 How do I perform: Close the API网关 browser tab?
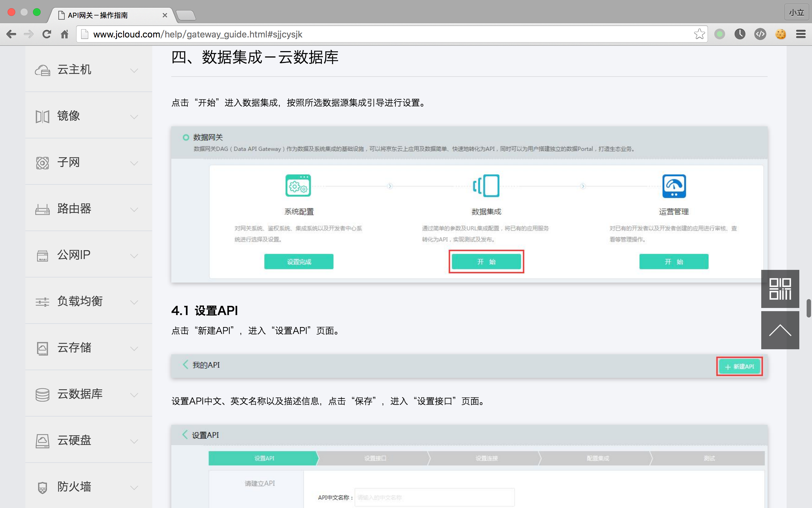[165, 15]
